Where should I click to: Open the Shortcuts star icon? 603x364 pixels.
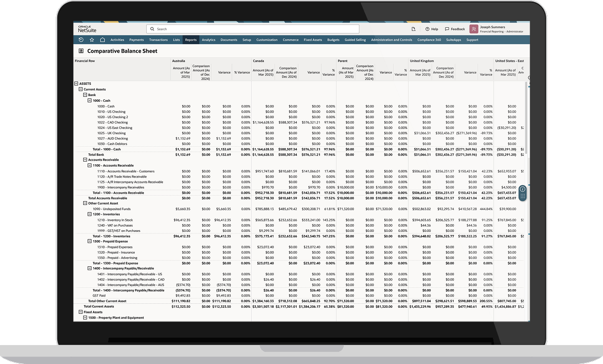point(92,40)
